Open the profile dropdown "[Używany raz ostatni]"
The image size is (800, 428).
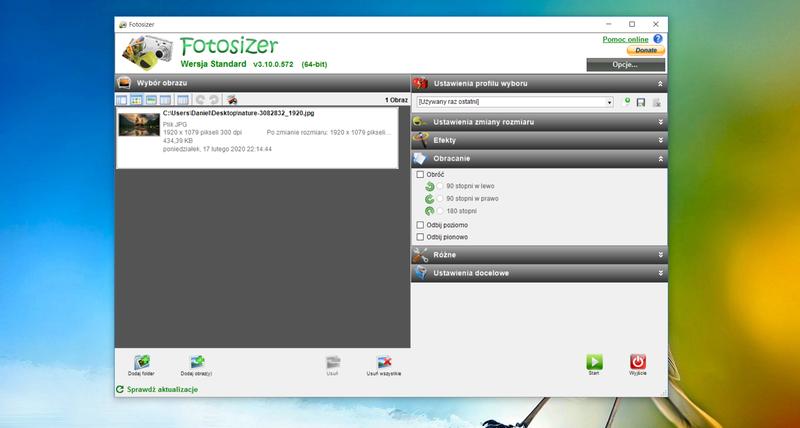(515, 102)
